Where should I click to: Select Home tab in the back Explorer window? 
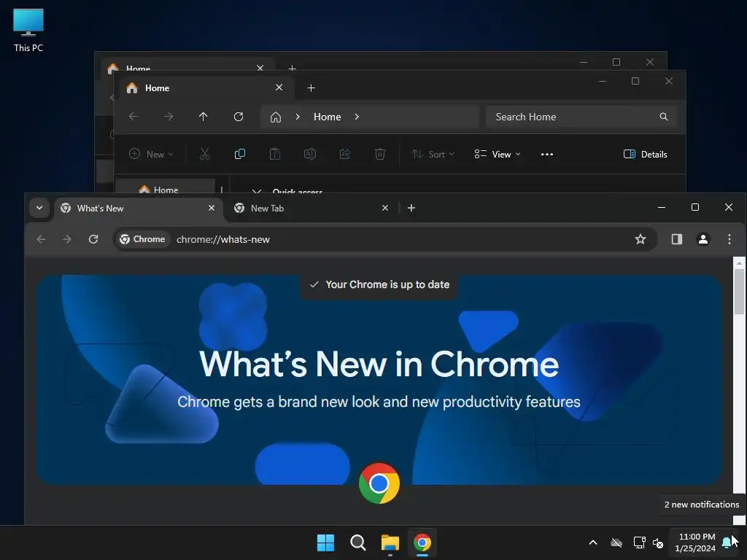[x=186, y=66]
